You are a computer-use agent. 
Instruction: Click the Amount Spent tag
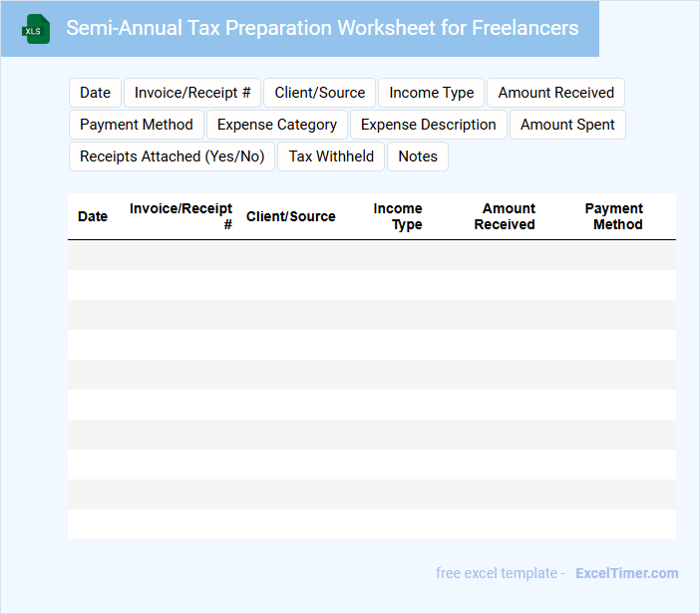coord(568,125)
